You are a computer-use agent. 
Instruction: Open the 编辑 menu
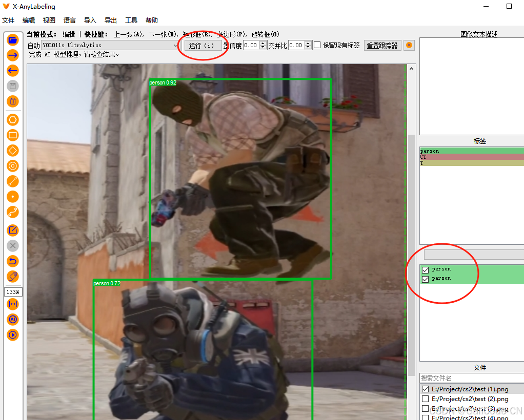click(x=29, y=20)
